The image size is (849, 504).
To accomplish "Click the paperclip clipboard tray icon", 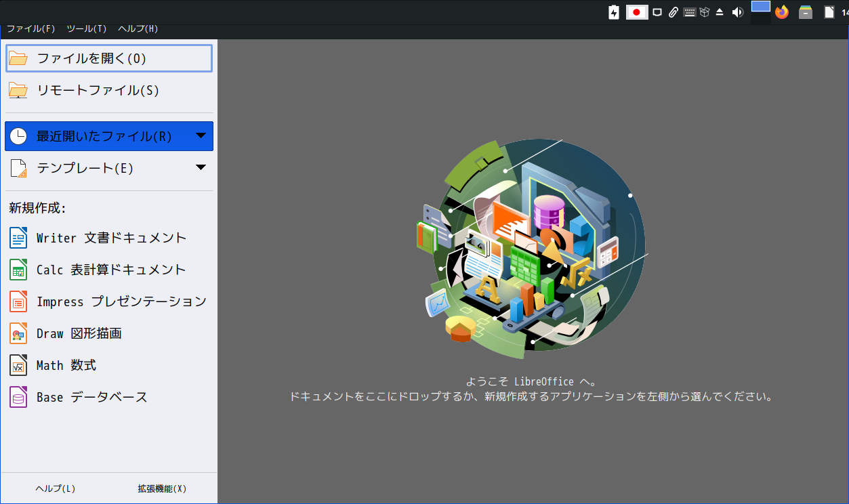I will click(x=673, y=12).
